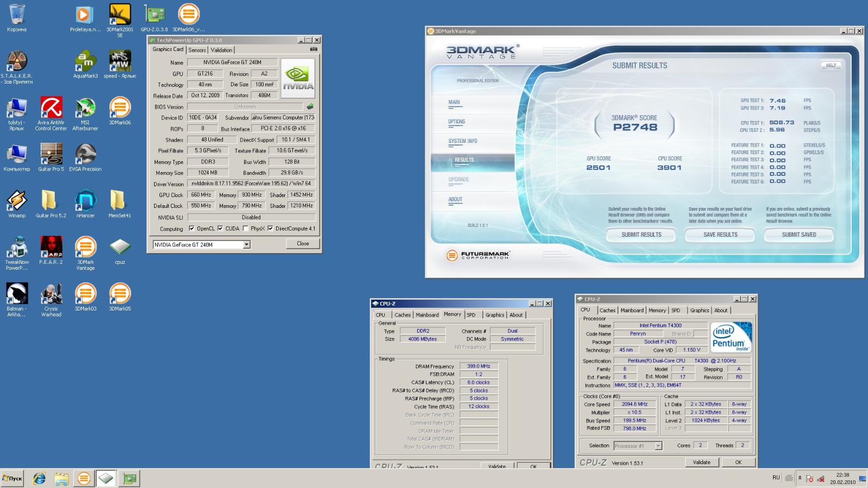The image size is (868, 488).
Task: Open the Main section in 3DMark Vantage
Action: (454, 102)
